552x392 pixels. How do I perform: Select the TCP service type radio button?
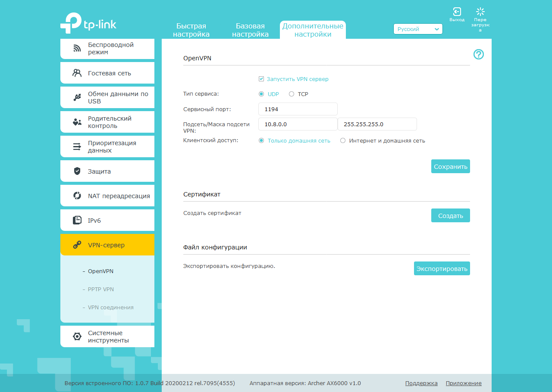tap(292, 94)
